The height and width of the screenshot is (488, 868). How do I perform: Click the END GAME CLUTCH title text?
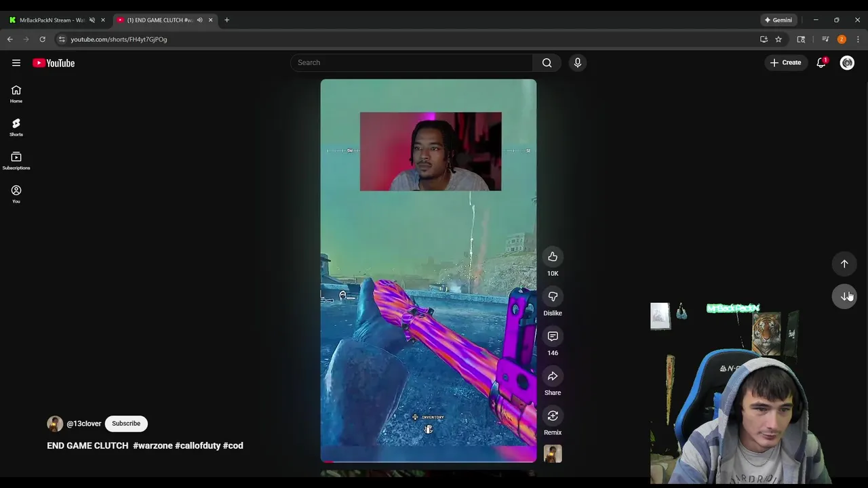tap(87, 446)
